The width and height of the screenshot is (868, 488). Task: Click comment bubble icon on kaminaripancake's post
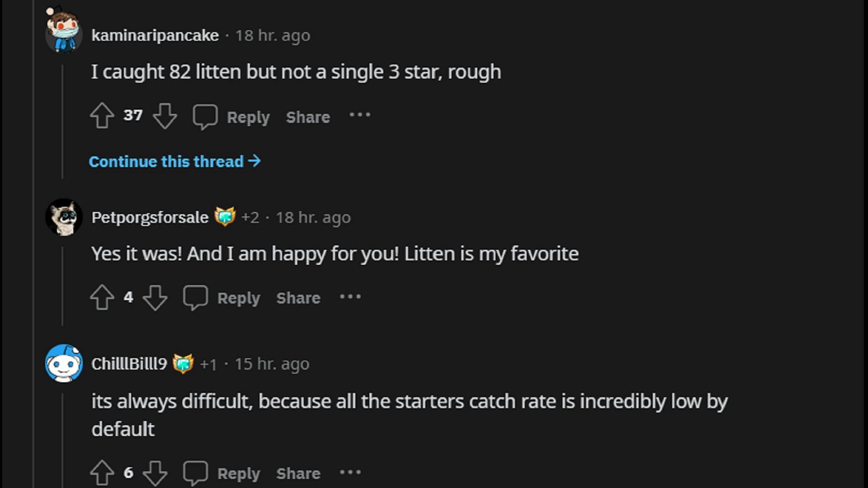click(x=205, y=117)
